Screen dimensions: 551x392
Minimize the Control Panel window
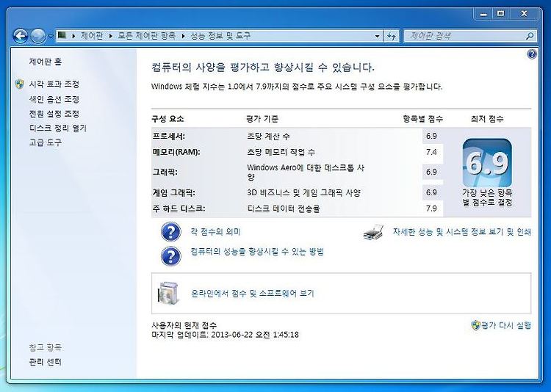[x=484, y=14]
